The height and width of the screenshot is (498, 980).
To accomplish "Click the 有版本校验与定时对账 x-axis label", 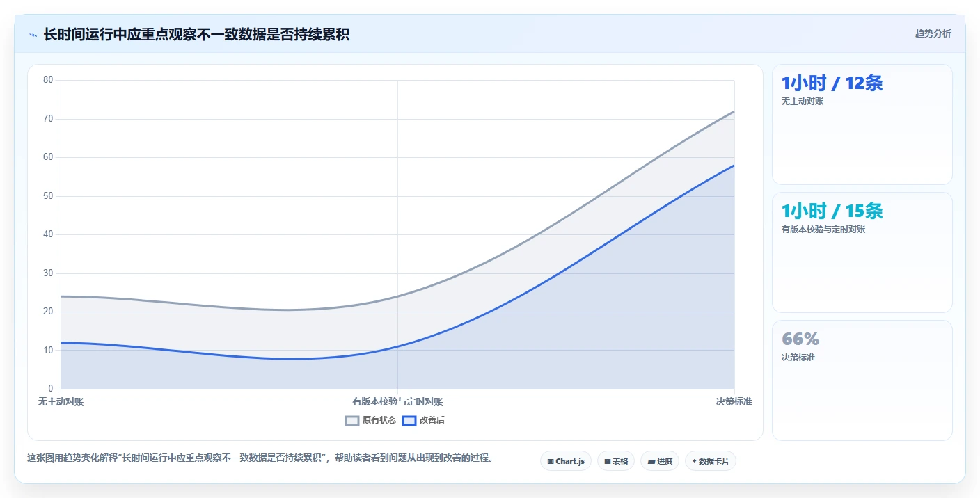I will [x=397, y=402].
